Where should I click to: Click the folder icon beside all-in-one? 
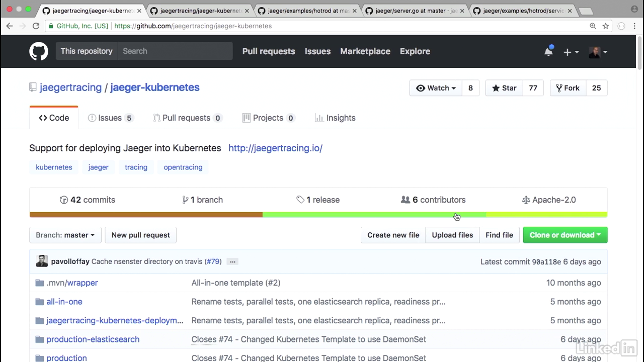tap(40, 302)
